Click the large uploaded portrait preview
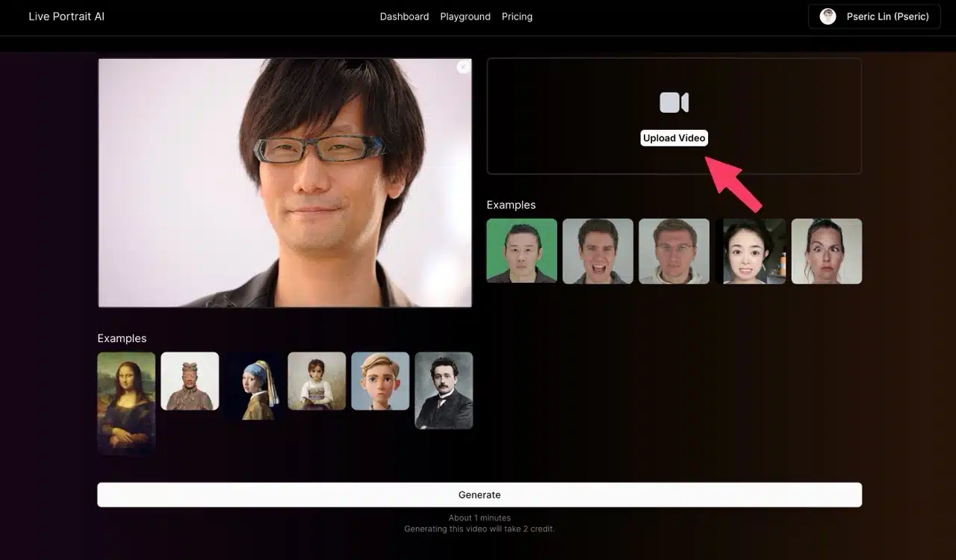956x560 pixels. click(x=285, y=183)
